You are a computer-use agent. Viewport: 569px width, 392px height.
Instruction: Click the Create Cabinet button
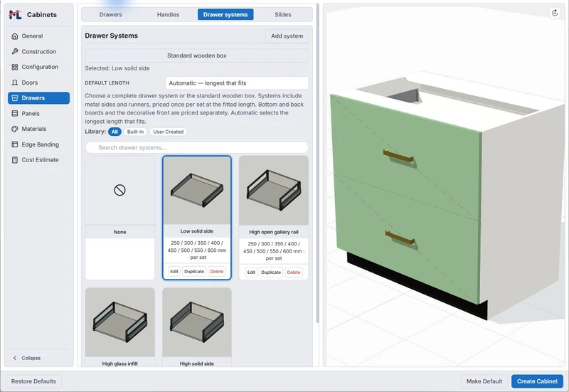click(x=537, y=381)
